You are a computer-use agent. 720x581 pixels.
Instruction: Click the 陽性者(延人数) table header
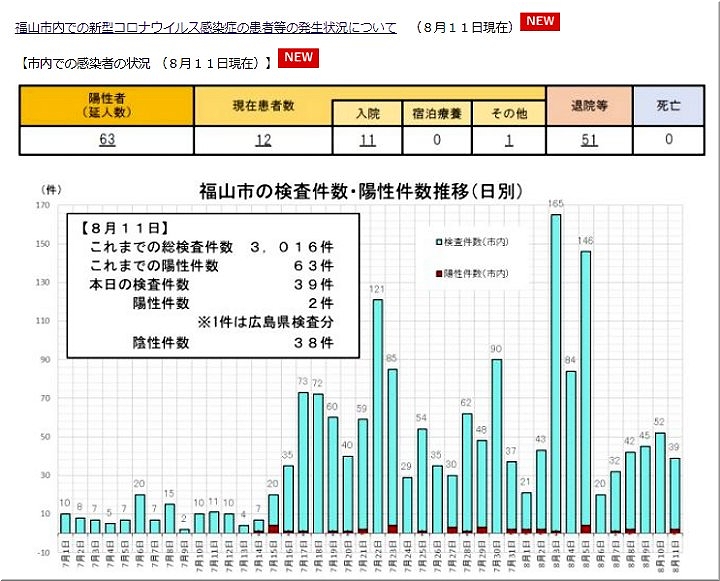coord(107,106)
